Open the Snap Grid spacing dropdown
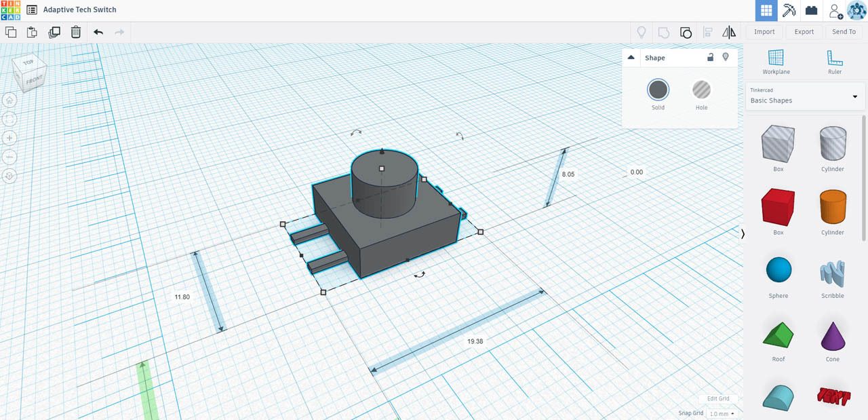This screenshot has height=420, width=868. [x=721, y=413]
